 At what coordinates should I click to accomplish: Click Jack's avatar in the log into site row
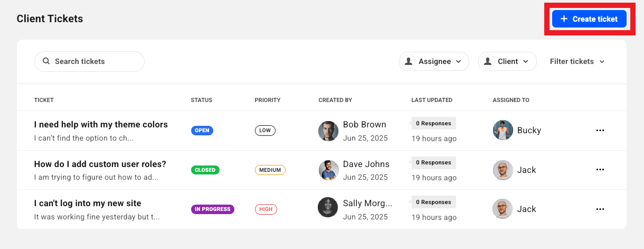(503, 209)
